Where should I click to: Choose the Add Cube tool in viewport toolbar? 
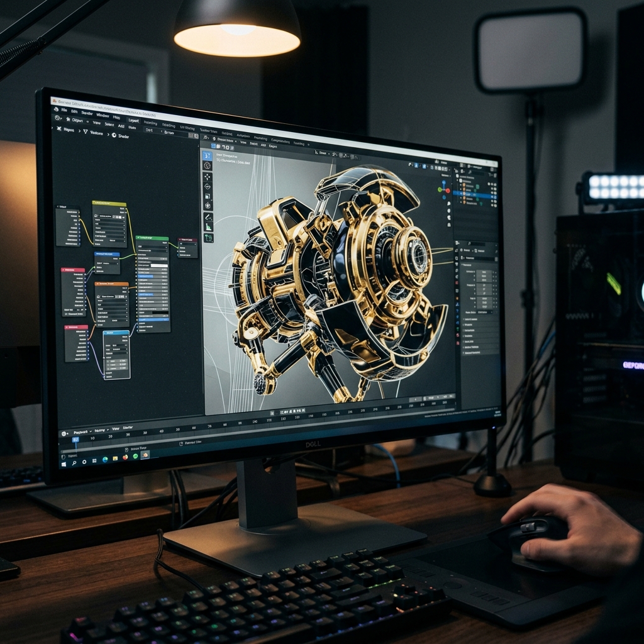coord(209,237)
